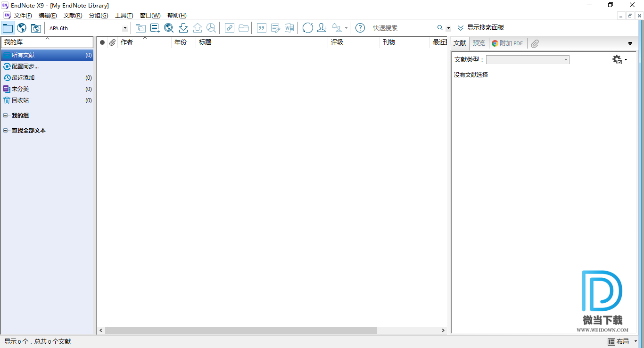Image resolution: width=644 pixels, height=348 pixels.
Task: Open the 编辑(E) menu
Action: pos(48,16)
